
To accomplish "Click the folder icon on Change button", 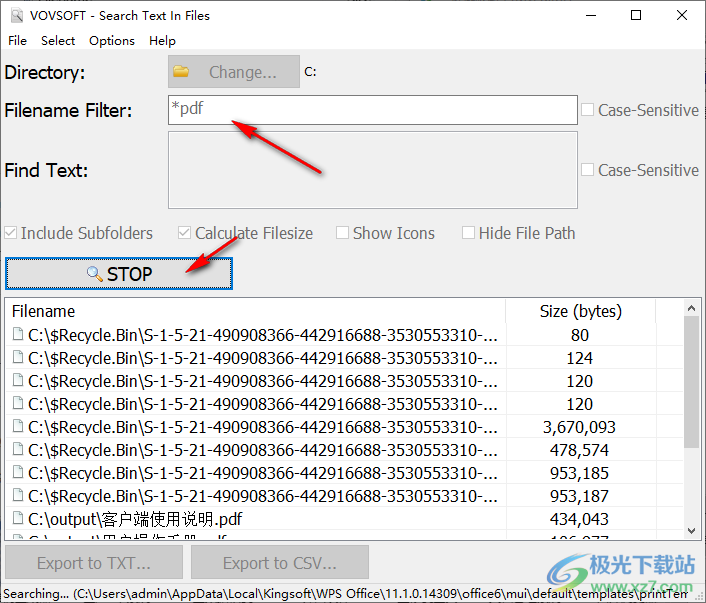I will pyautogui.click(x=181, y=71).
